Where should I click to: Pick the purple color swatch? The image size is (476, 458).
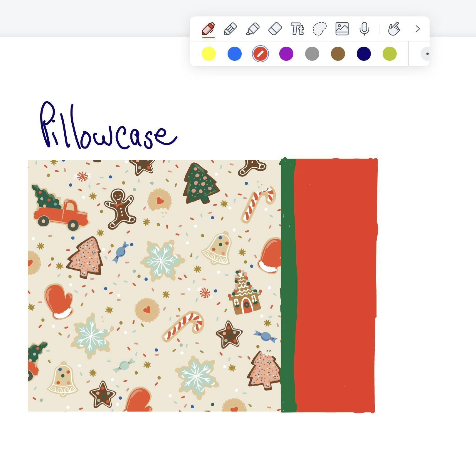pyautogui.click(x=286, y=54)
